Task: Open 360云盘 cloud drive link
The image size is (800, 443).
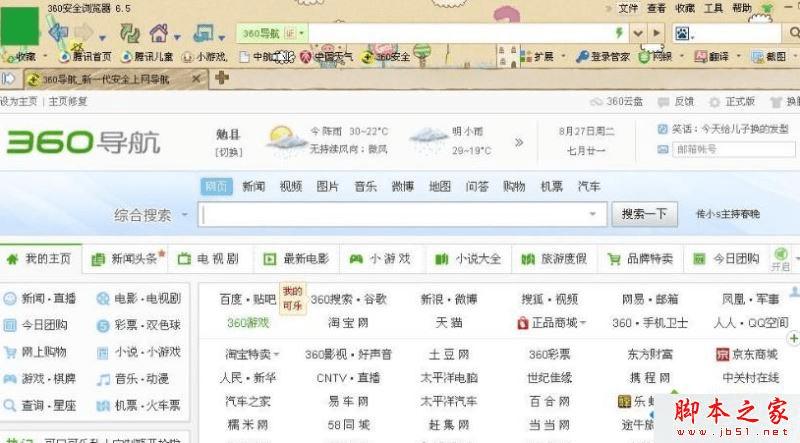Action: coord(616,102)
